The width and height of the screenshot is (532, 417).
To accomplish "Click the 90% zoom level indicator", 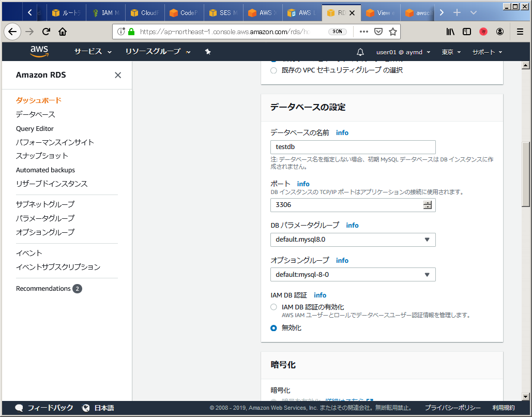I will 337,32.
